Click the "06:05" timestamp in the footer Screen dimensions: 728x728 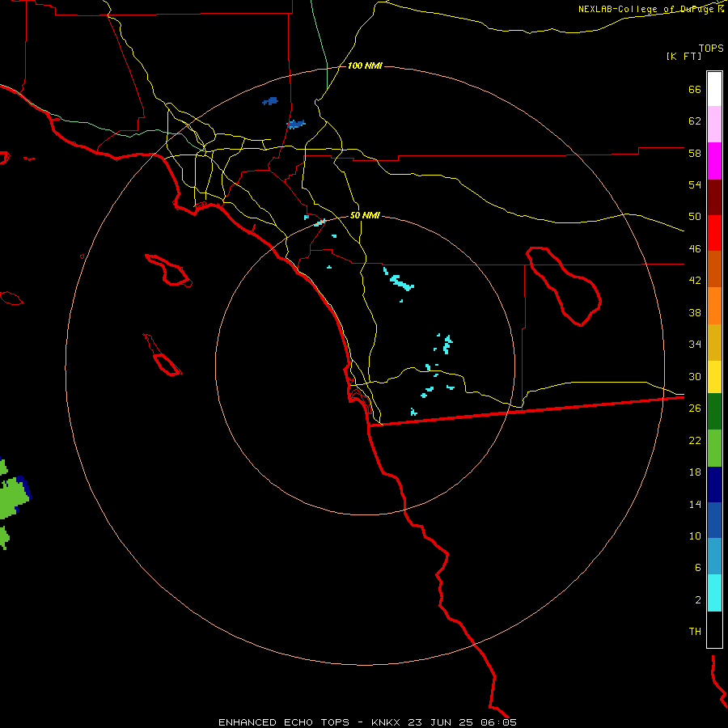click(x=499, y=722)
